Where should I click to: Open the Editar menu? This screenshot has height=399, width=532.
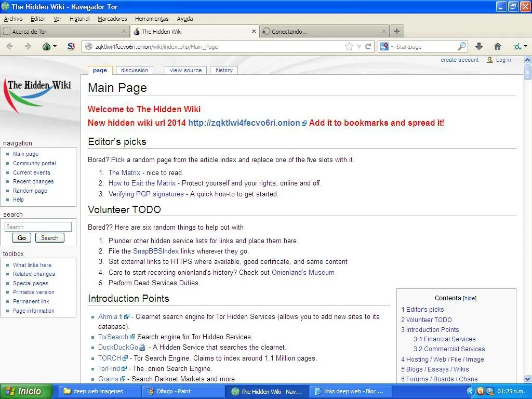click(37, 19)
